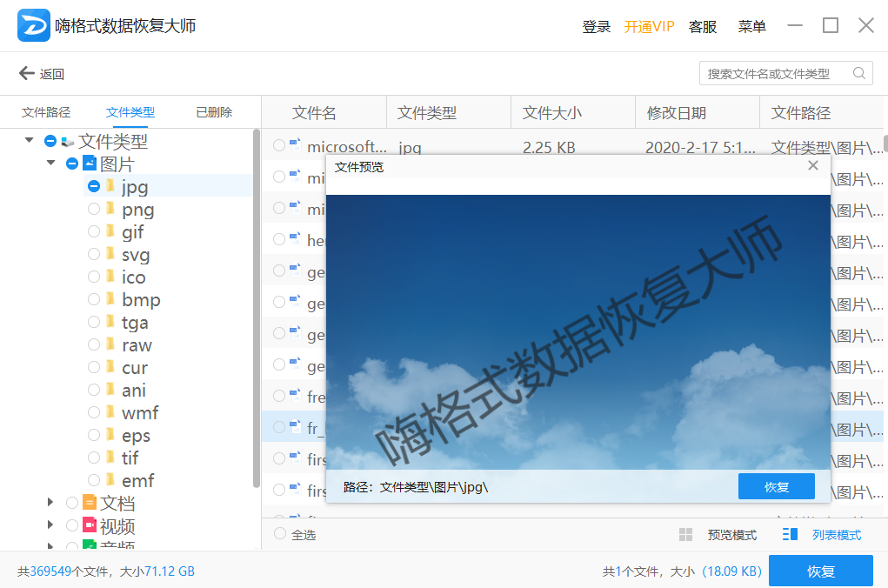Click the bmp folder icon
888x588 pixels.
tap(111, 299)
